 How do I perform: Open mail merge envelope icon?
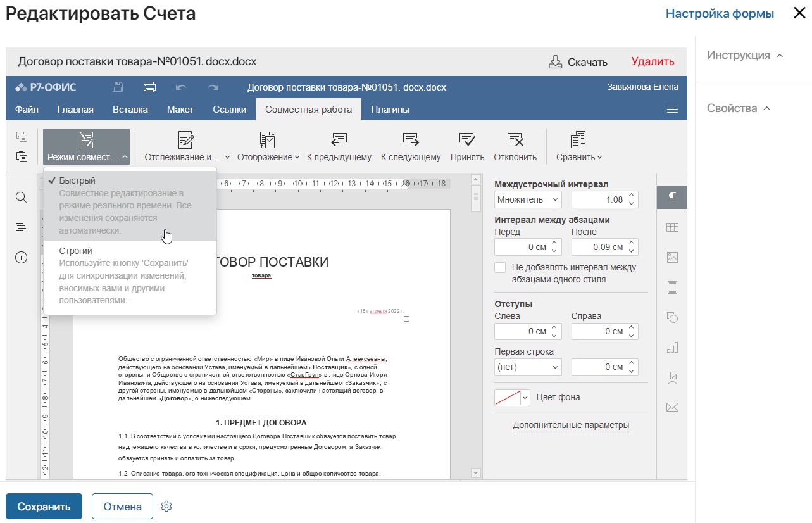(x=672, y=407)
